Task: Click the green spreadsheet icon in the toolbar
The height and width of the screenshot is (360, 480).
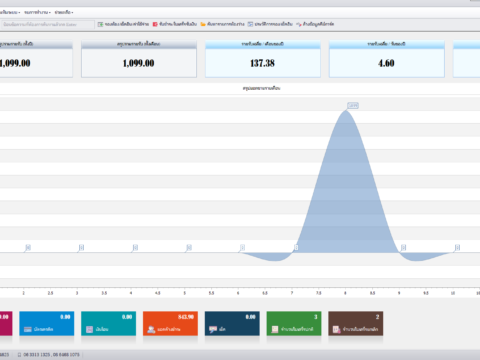Action: click(100, 24)
